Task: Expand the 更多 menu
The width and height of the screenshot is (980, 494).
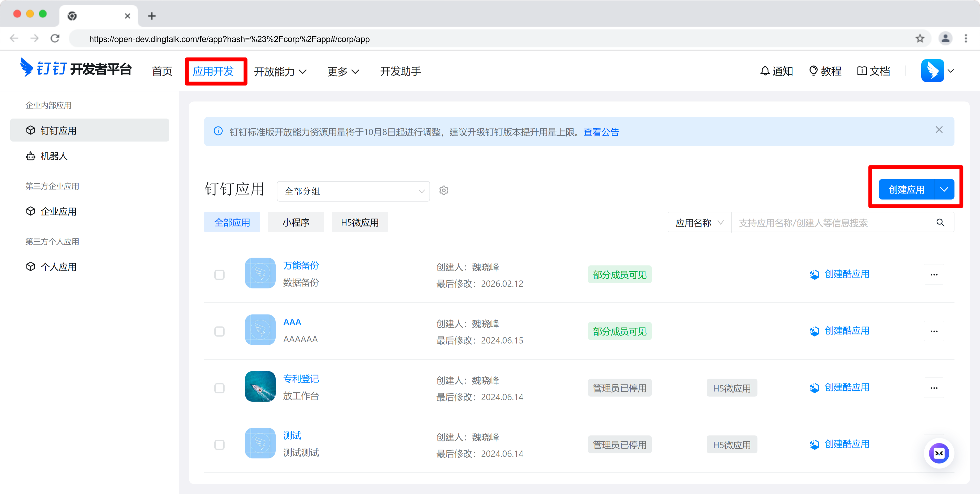Action: (343, 71)
